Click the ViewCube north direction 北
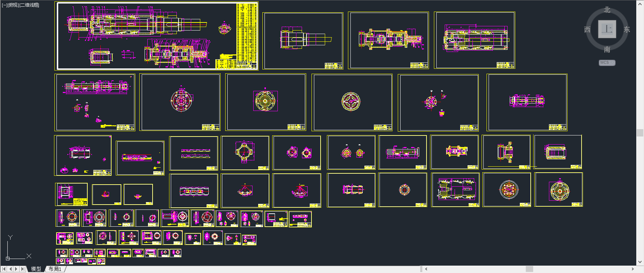644x273 pixels. pos(607,10)
